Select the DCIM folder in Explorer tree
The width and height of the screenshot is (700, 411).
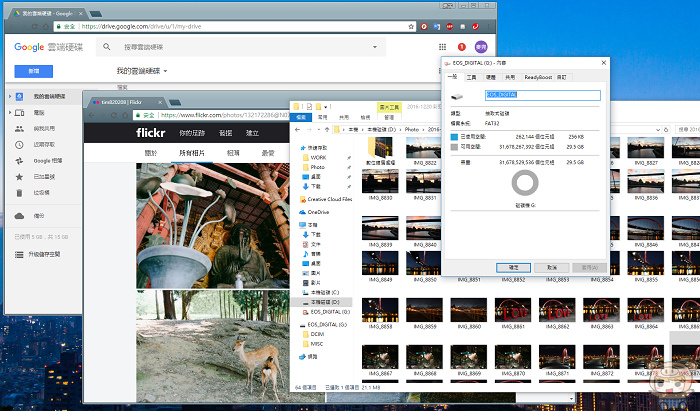point(317,334)
